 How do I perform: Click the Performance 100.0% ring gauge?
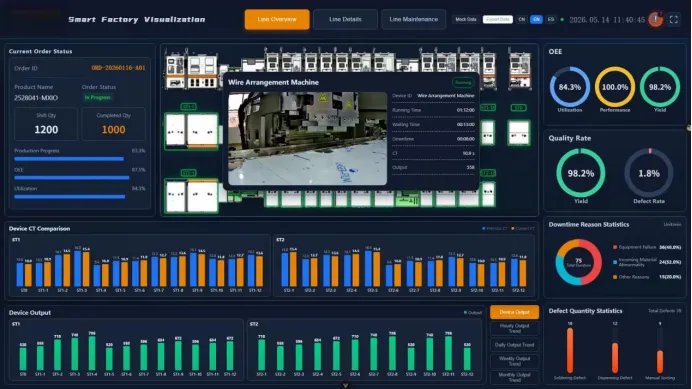coord(615,87)
